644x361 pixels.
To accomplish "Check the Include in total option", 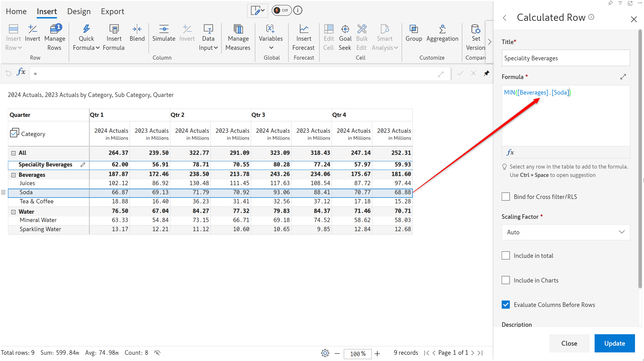I will click(505, 256).
